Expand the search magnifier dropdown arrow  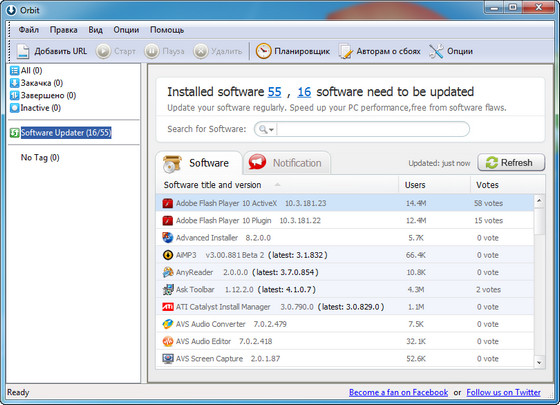[271, 130]
